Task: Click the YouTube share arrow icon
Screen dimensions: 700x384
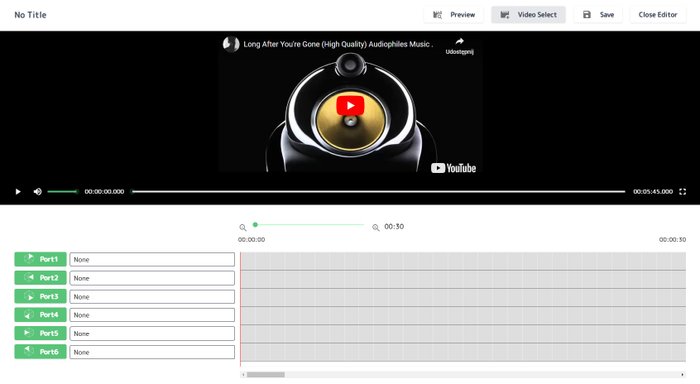Action: tap(459, 42)
